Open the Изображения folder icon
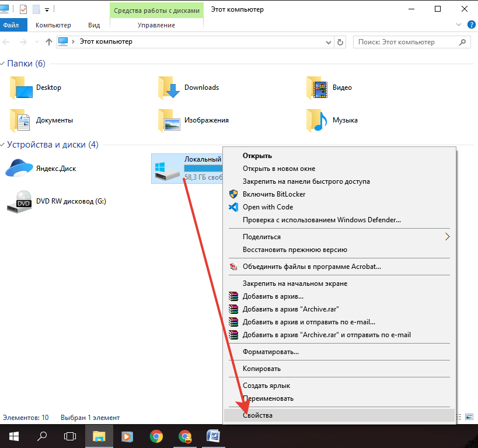The width and height of the screenshot is (478, 448). [169, 121]
